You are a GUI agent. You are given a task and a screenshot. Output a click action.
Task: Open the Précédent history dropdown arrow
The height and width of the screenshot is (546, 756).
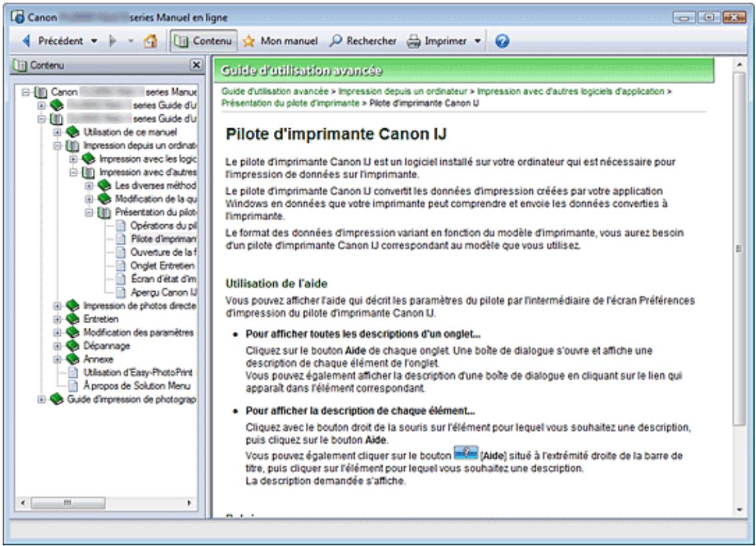[94, 41]
